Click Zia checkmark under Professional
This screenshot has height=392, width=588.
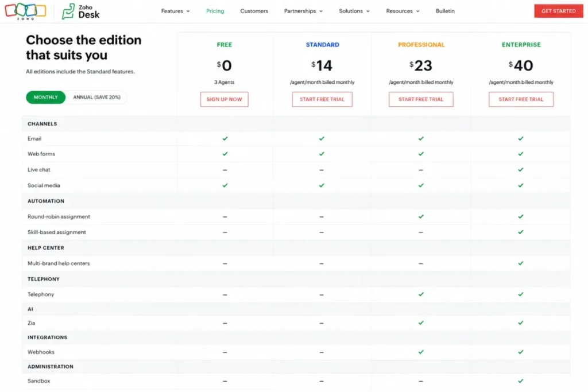tap(421, 323)
